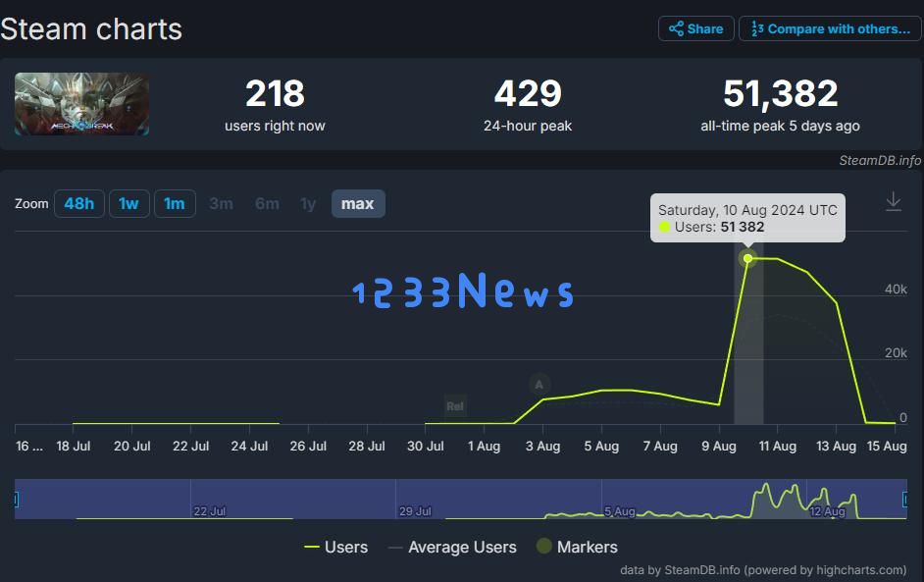This screenshot has height=582, width=924.
Task: Toggle the Markers series in legend
Action: (x=577, y=548)
